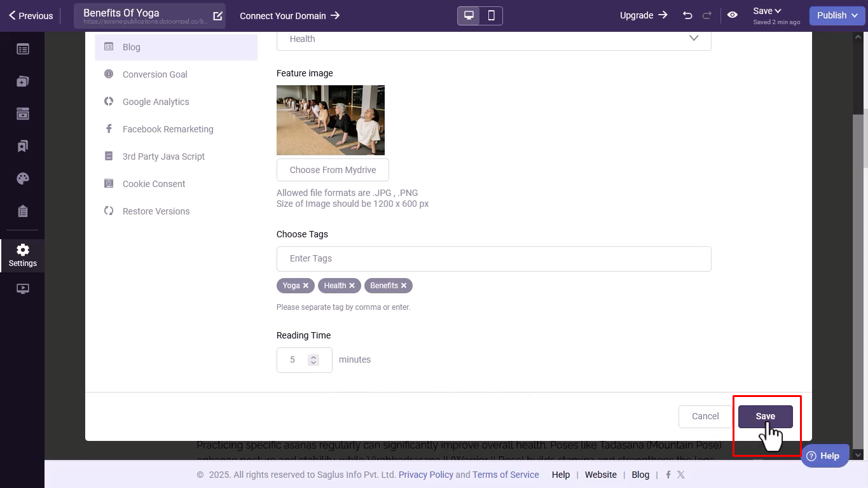Image resolution: width=868 pixels, height=488 pixels.
Task: Remove the Benefits tag
Action: click(404, 286)
